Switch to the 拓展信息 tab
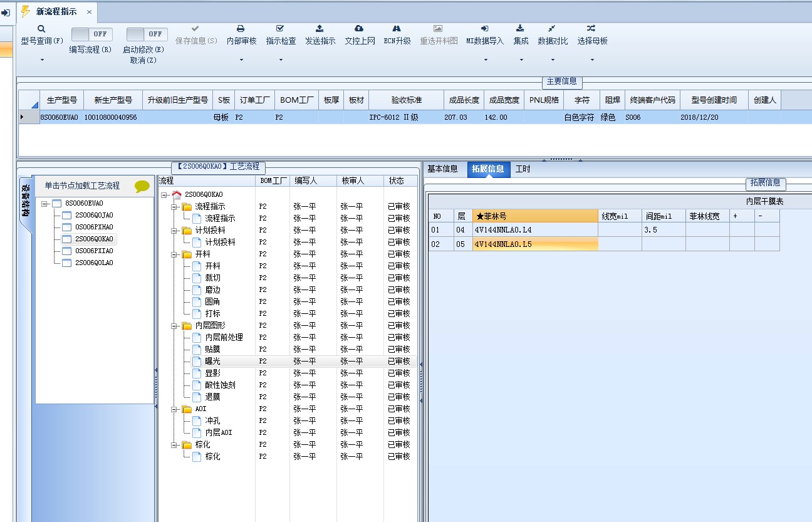This screenshot has height=522, width=812. click(x=489, y=169)
